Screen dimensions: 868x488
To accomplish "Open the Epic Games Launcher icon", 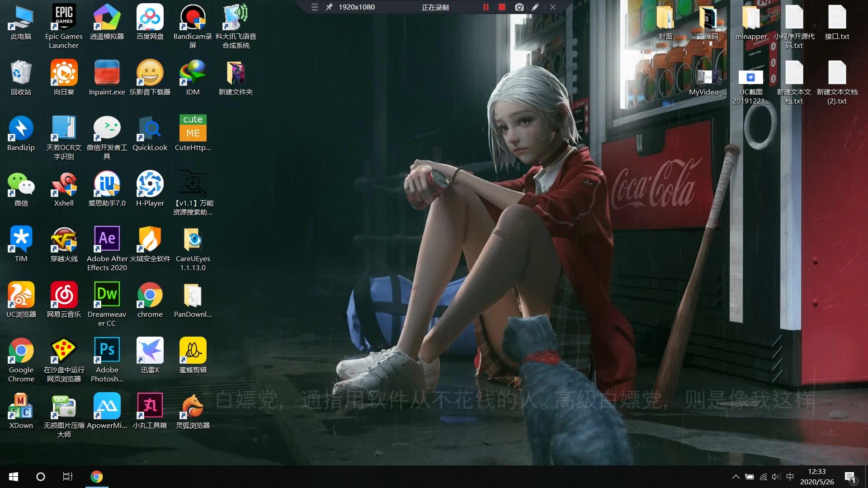I will pos(64,26).
